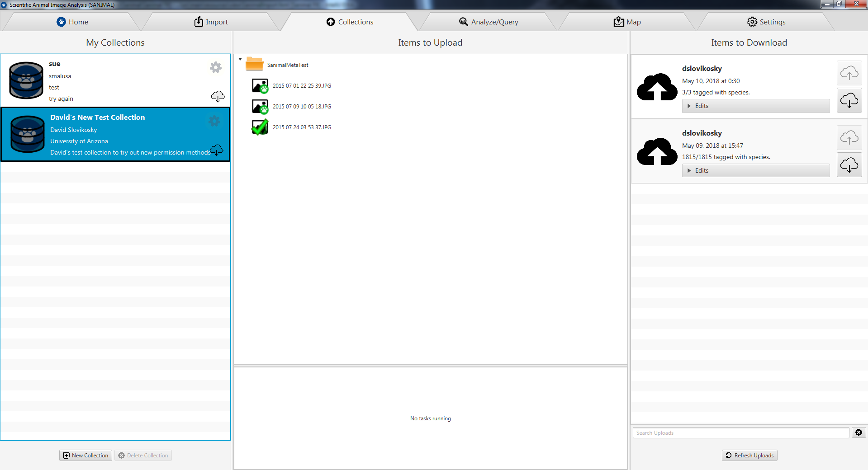This screenshot has height=470, width=868.
Task: Click "May 10, 2018 at 0:30" timestamp
Action: click(711, 81)
